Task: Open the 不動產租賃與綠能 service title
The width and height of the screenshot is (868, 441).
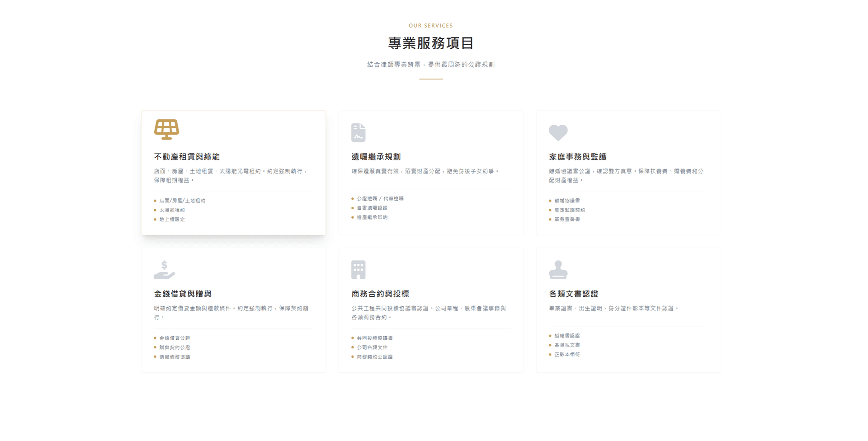Action: (187, 157)
